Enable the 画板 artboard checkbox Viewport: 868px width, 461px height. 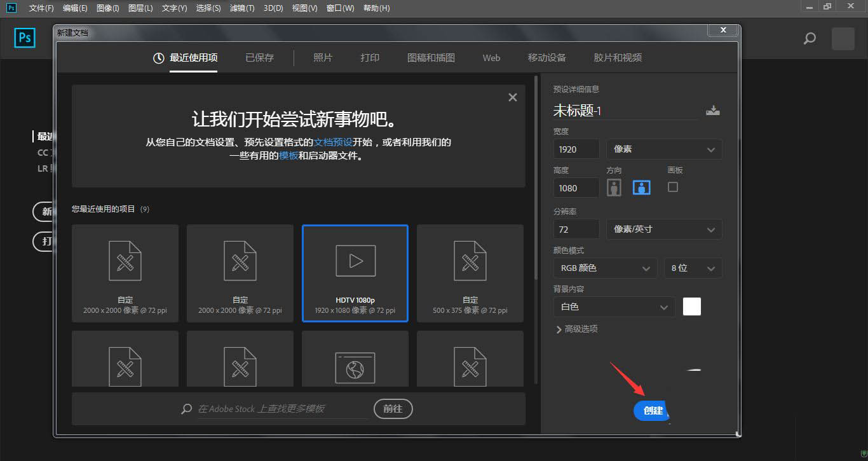click(x=673, y=188)
